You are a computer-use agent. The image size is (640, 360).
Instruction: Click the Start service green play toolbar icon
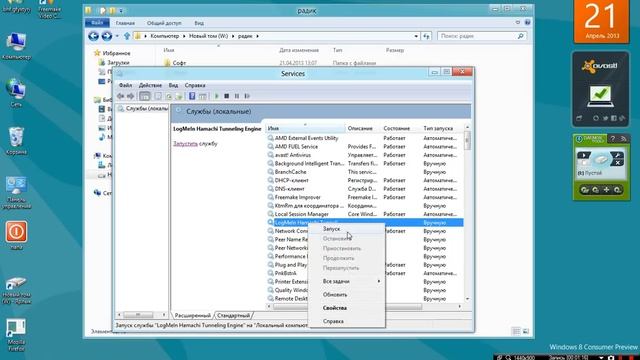(x=217, y=96)
